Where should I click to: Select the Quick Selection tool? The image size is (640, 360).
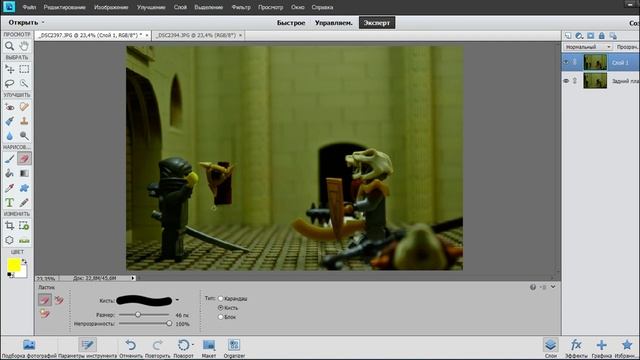point(24,84)
